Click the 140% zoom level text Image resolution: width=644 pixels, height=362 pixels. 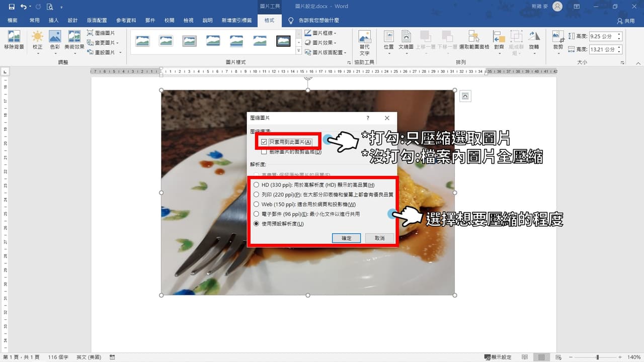coord(633,357)
